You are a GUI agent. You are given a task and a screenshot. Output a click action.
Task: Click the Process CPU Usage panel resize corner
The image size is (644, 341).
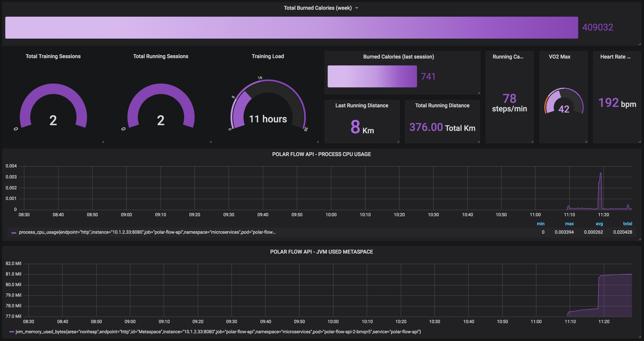pyautogui.click(x=640, y=239)
